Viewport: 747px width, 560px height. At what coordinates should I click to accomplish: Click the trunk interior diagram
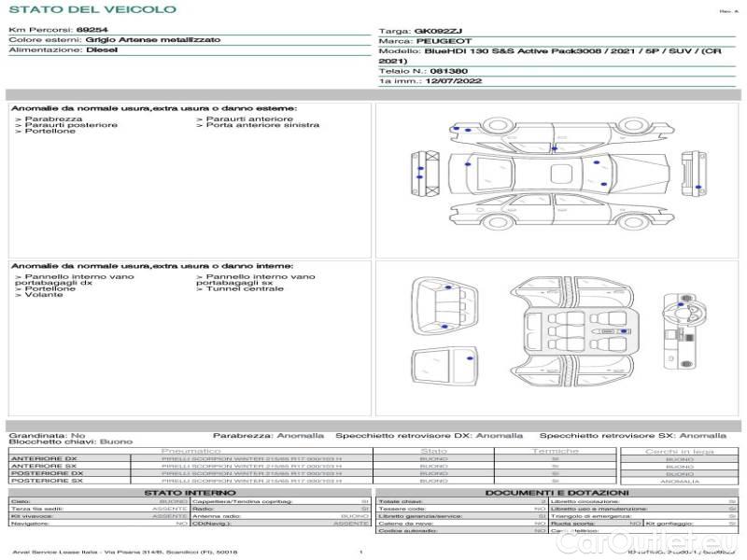coord(444,305)
